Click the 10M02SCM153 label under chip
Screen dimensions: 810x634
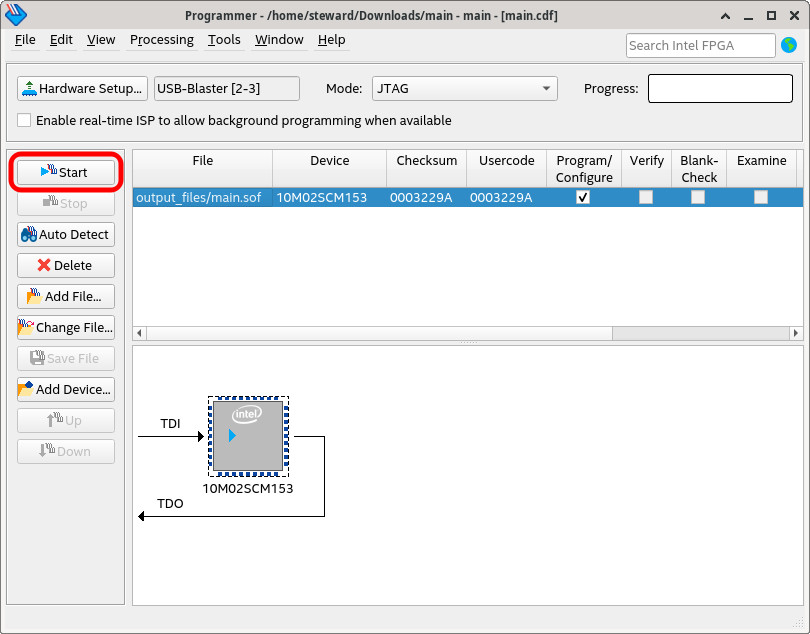248,488
